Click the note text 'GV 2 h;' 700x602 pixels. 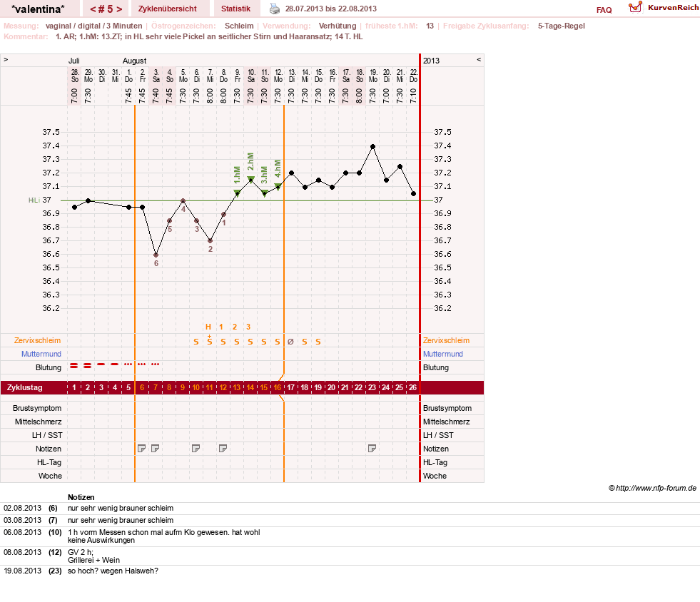(x=81, y=553)
